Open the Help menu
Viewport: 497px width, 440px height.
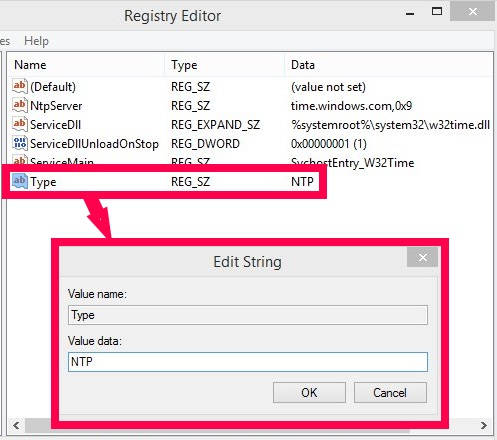pos(36,41)
